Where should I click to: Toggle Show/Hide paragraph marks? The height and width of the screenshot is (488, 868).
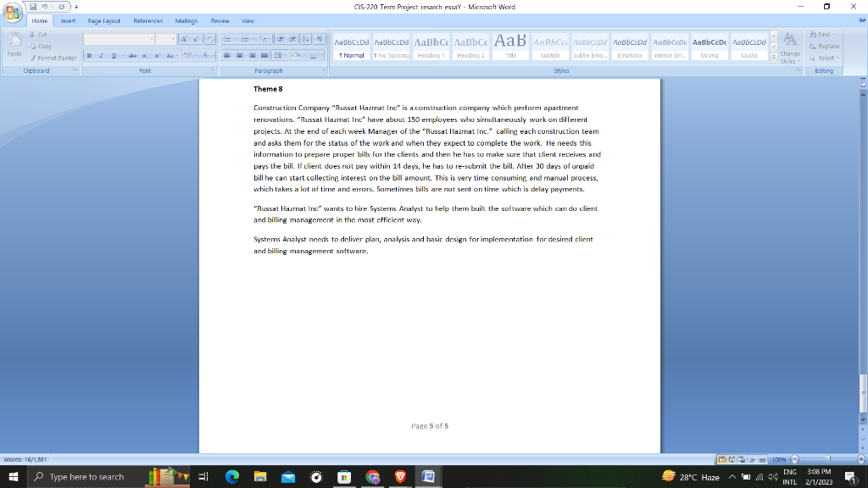pyautogui.click(x=320, y=39)
